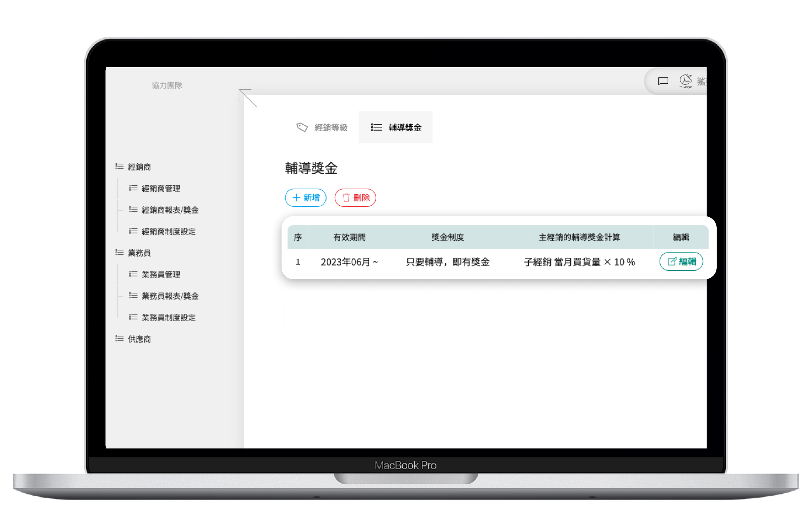Image resolution: width=812 pixels, height=516 pixels.
Task: Select the 輔導獎金 tab
Action: [x=396, y=127]
